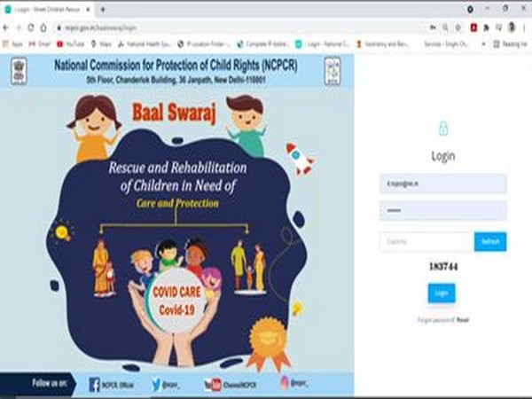The height and width of the screenshot is (399, 532).
Task: Click the browser forward arrow
Action: 19,27
